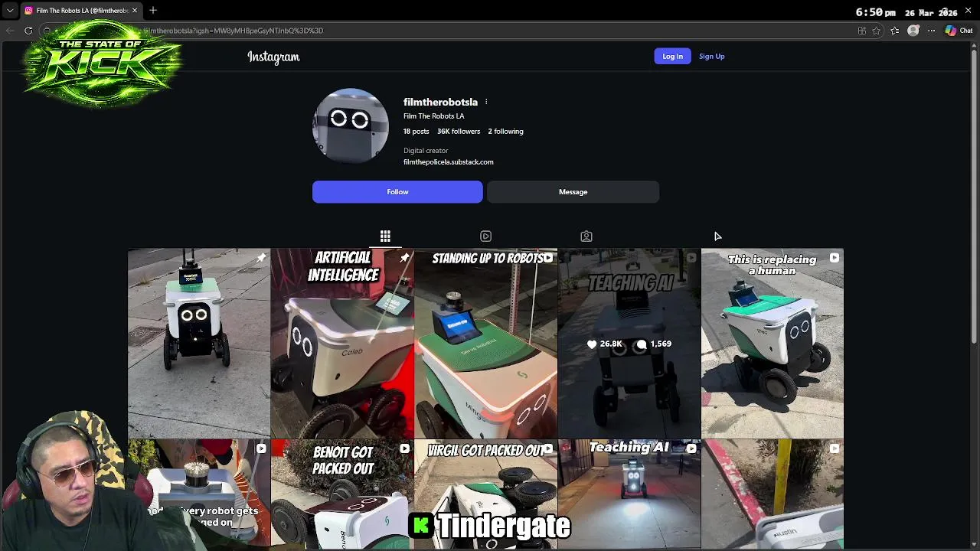The image size is (980, 551).
Task: Open the Artificial Intelligence post
Action: [342, 343]
